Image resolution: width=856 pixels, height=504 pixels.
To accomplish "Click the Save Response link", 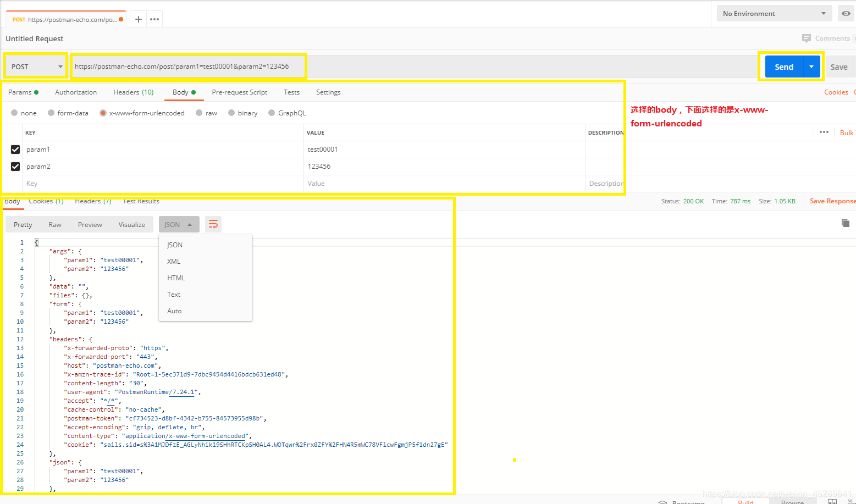I will pos(832,201).
